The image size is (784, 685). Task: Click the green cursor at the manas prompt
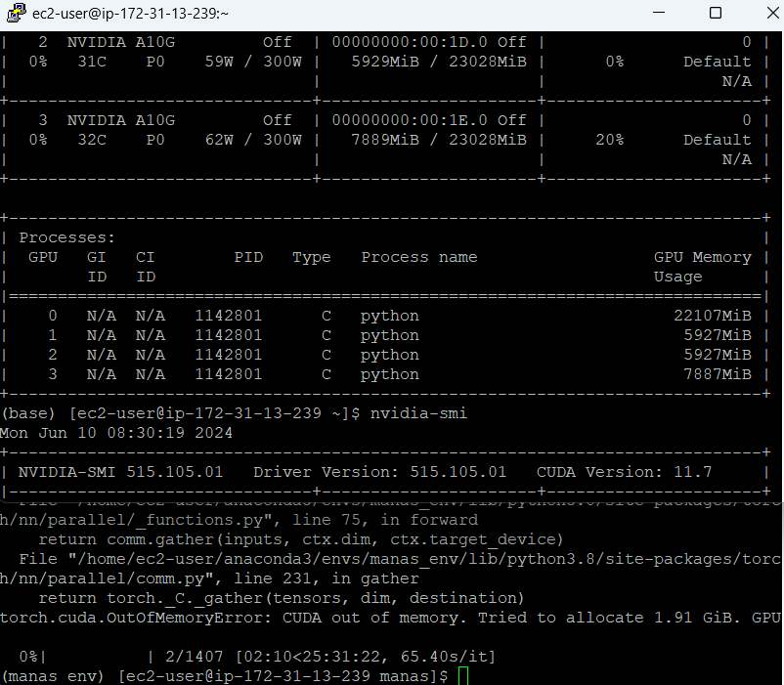tap(463, 676)
